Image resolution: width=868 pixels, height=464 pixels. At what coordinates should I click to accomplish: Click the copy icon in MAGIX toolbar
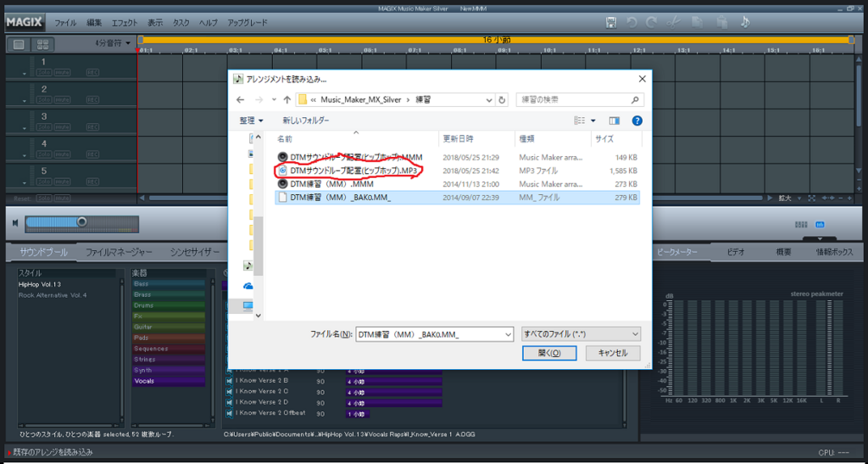coord(698,23)
